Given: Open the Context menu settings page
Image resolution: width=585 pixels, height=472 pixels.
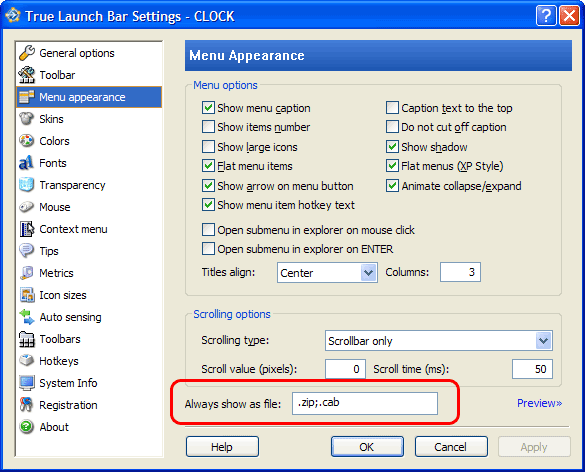Looking at the screenshot, I should pyautogui.click(x=89, y=229).
